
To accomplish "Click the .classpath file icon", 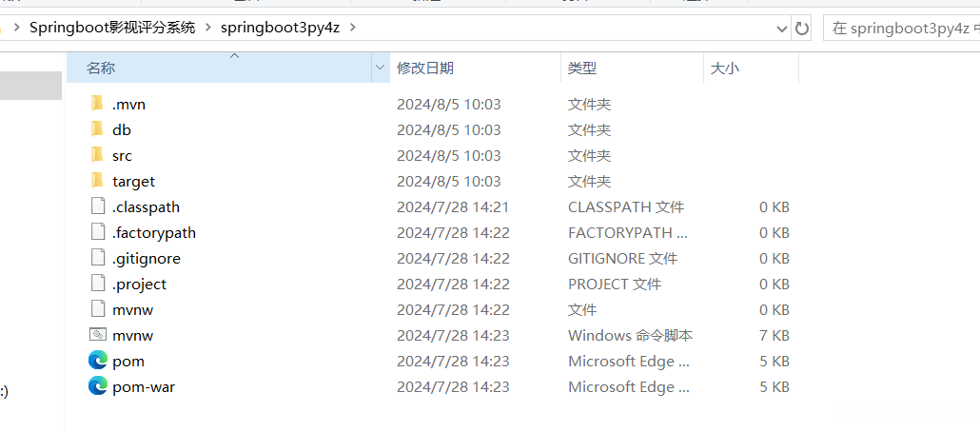I will point(97,206).
